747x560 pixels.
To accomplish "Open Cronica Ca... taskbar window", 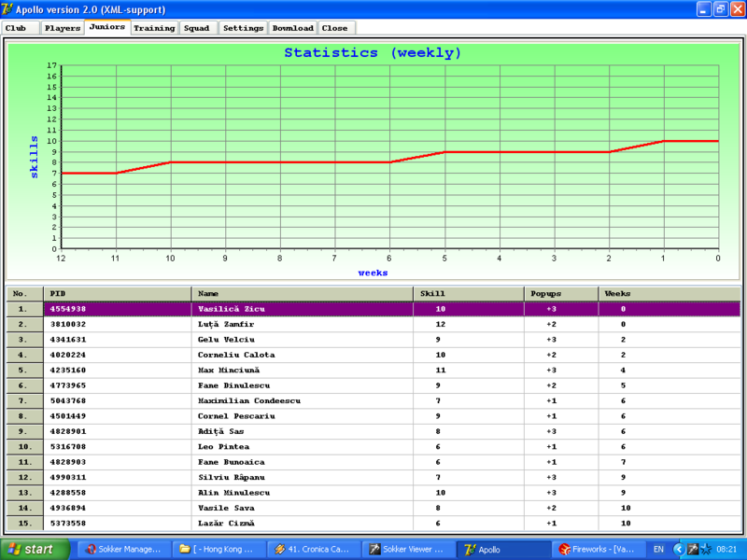I will tap(313, 550).
